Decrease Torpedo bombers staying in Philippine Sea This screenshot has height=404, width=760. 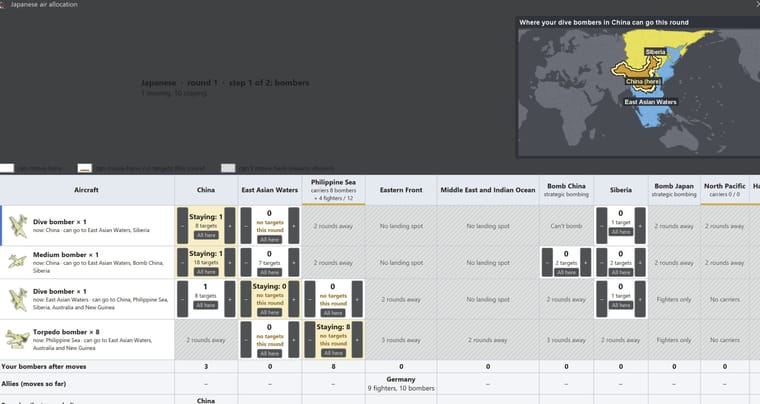pos(310,340)
